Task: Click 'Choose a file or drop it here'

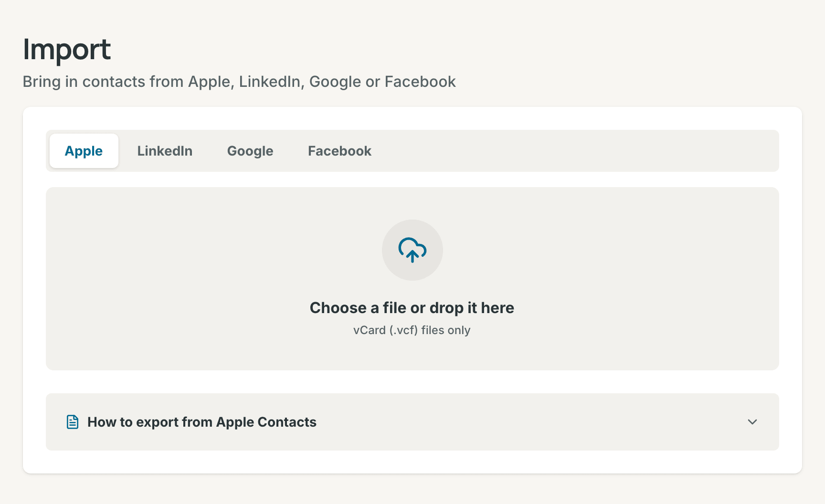Action: pyautogui.click(x=412, y=308)
